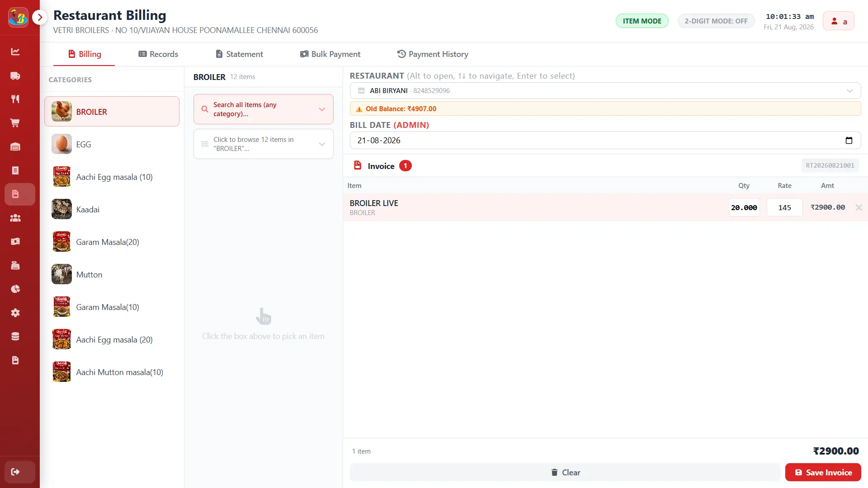Image resolution: width=868 pixels, height=488 pixels.
Task: Open the delivery truck icon in sidebar
Action: point(15,75)
